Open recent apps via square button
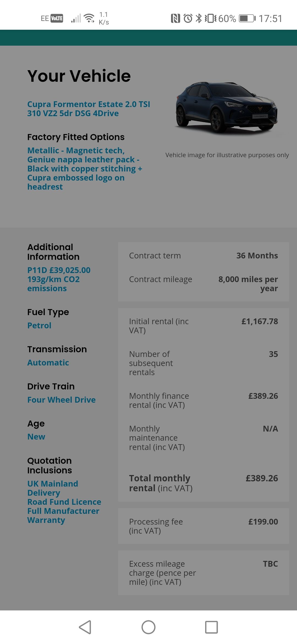Screen dimensions: 297x644 pos(211,627)
